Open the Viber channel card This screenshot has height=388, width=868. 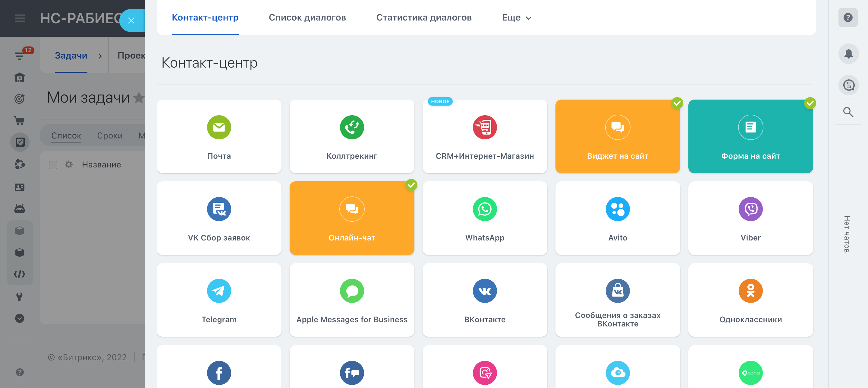tap(750, 218)
